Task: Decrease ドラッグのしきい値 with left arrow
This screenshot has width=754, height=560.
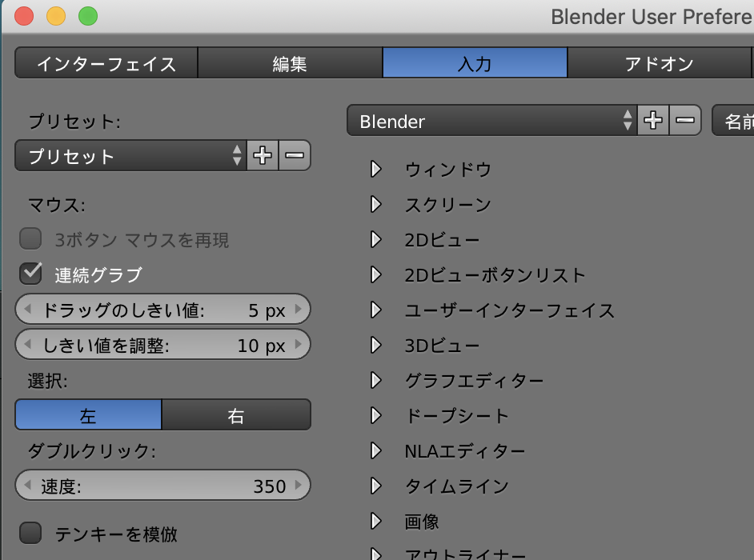Action: (27, 309)
